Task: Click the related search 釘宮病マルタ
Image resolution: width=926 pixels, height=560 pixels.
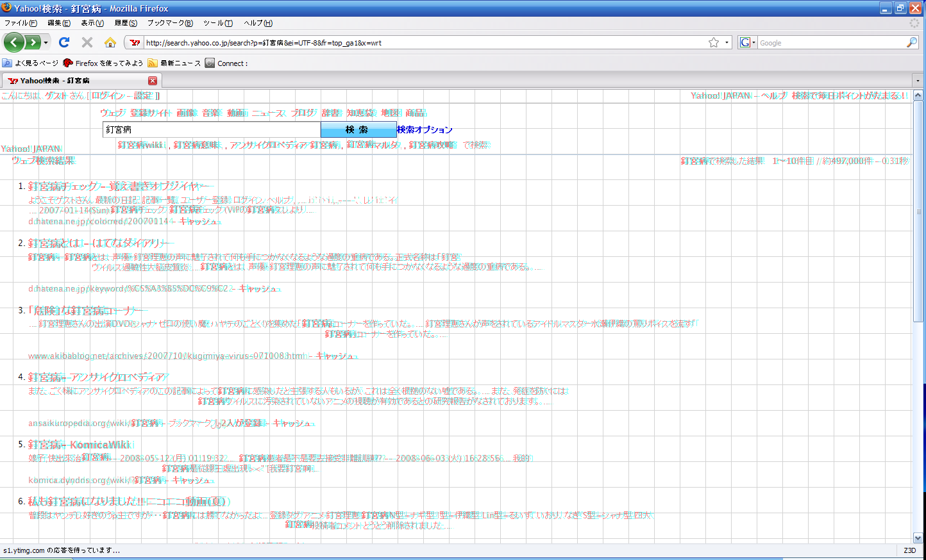Action: (x=373, y=145)
